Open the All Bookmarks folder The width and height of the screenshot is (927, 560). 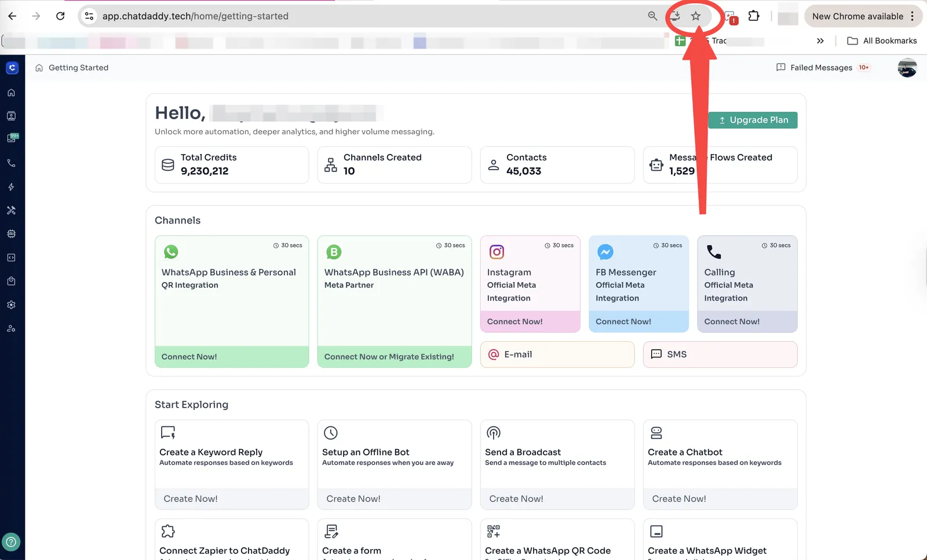click(x=882, y=41)
